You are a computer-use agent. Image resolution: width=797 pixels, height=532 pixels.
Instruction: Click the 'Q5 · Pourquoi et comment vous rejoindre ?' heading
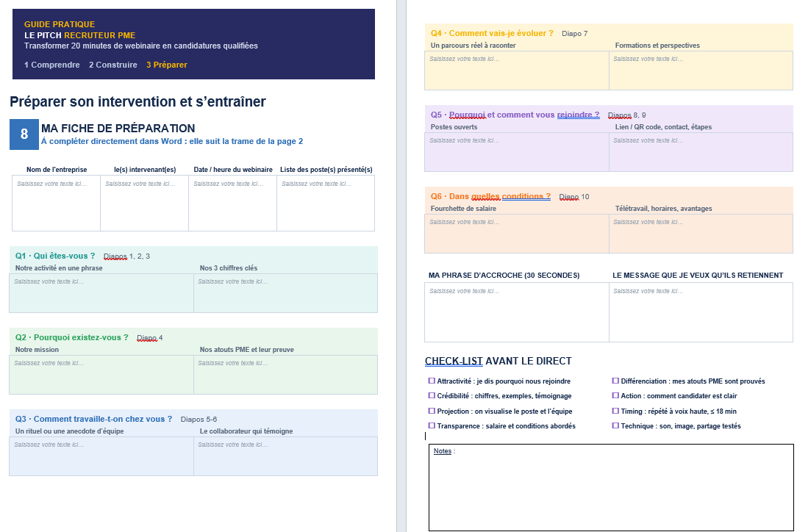click(x=515, y=115)
